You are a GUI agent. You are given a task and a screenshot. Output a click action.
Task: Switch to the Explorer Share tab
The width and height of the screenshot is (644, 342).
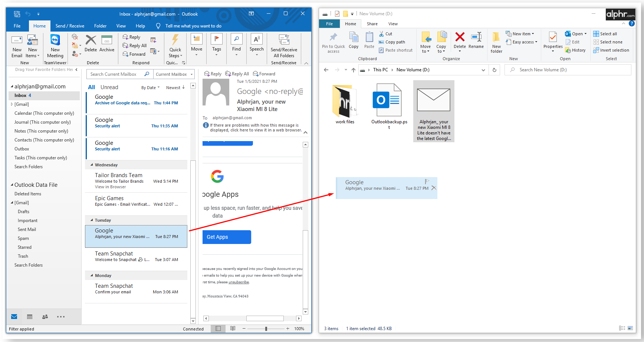(372, 24)
